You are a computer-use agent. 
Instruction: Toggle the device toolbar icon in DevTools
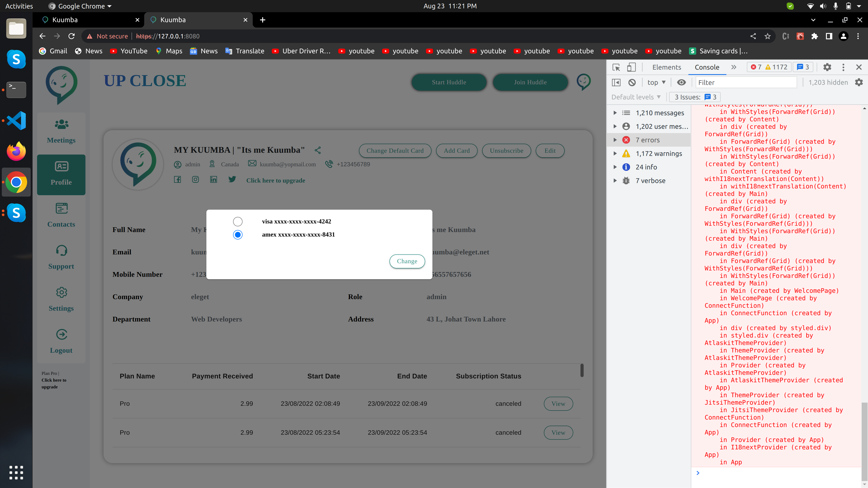(x=631, y=67)
